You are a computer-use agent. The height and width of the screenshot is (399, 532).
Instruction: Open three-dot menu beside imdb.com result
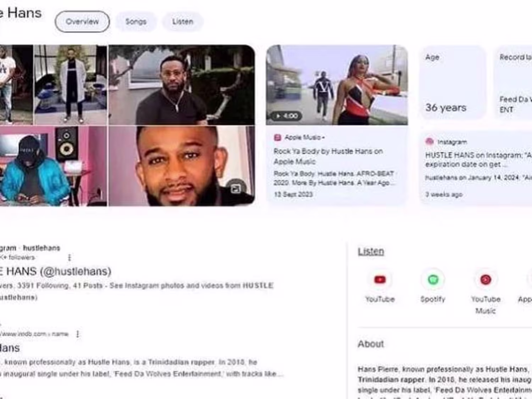click(x=78, y=334)
